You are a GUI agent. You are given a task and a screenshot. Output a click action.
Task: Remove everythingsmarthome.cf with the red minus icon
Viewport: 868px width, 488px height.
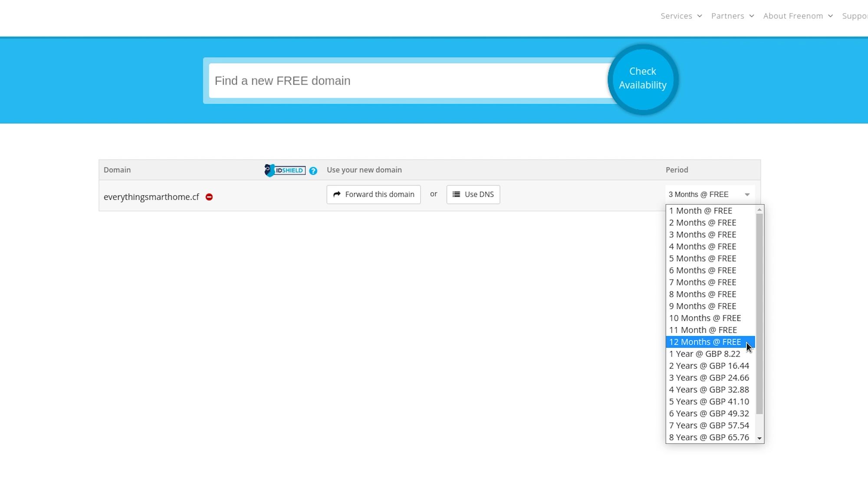[209, 197]
